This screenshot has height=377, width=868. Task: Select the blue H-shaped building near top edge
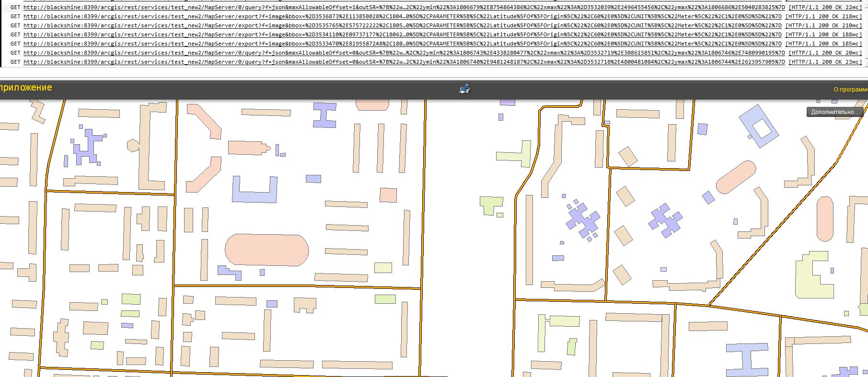(x=324, y=115)
